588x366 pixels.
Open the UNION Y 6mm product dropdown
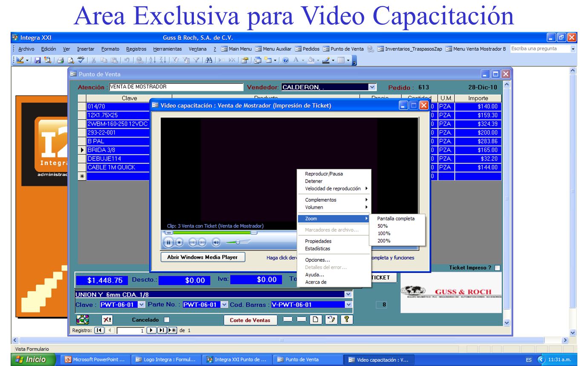coord(348,295)
